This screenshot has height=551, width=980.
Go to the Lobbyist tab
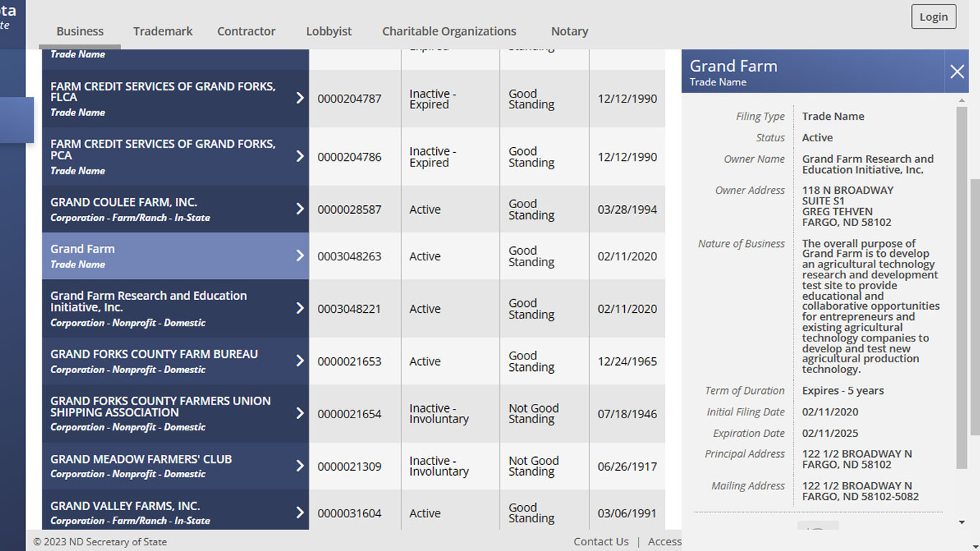point(329,32)
